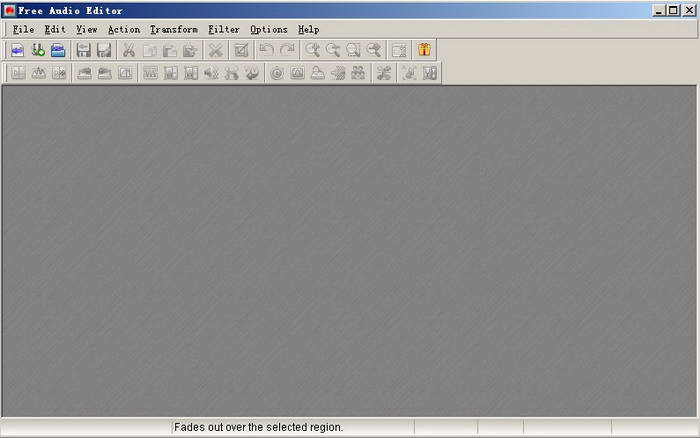Click the speaker icon in second toolbar row
The image size is (700, 438).
coord(211,73)
